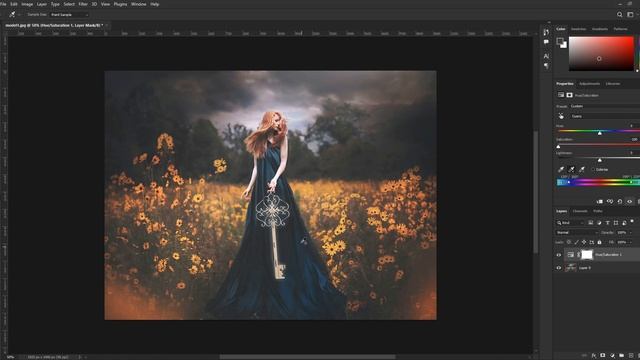Switch to the Color panel tab
The height and width of the screenshot is (360, 640).
[x=561, y=29]
